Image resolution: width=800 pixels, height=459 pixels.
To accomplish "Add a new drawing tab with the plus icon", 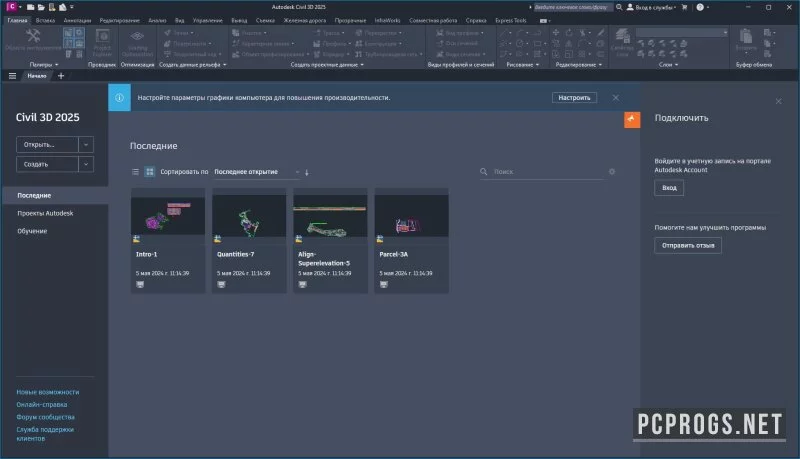I will click(61, 75).
